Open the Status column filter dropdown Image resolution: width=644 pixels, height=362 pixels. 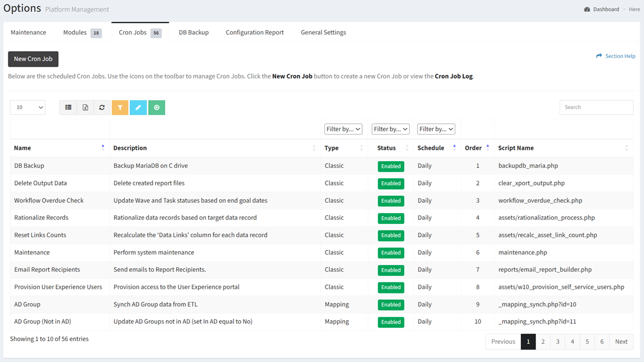(x=390, y=129)
